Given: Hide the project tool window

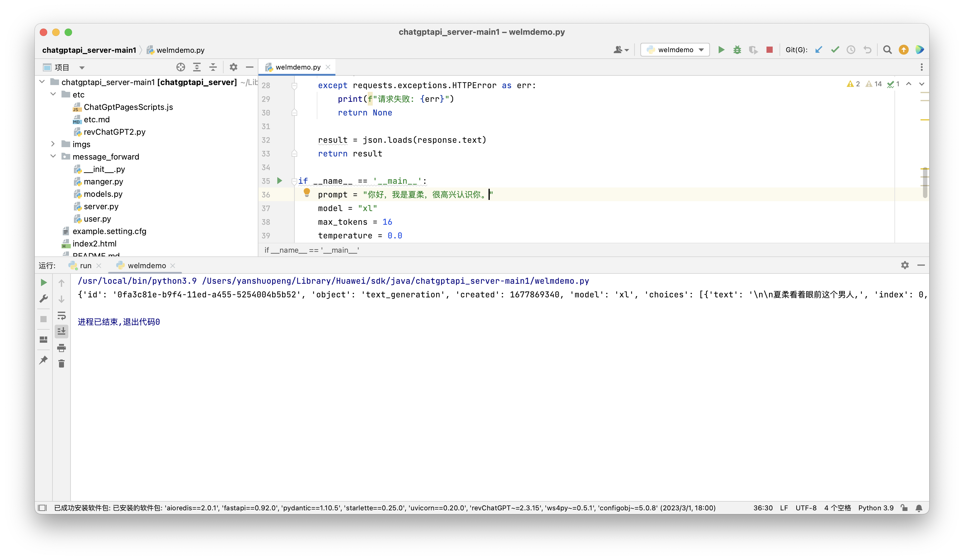Looking at the screenshot, I should coord(249,67).
